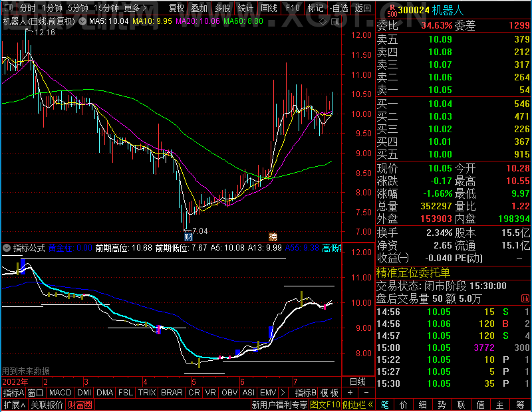The height and width of the screenshot is (412, 532).
Task: Switch sub-chart to TRIX indicator
Action: [147, 393]
